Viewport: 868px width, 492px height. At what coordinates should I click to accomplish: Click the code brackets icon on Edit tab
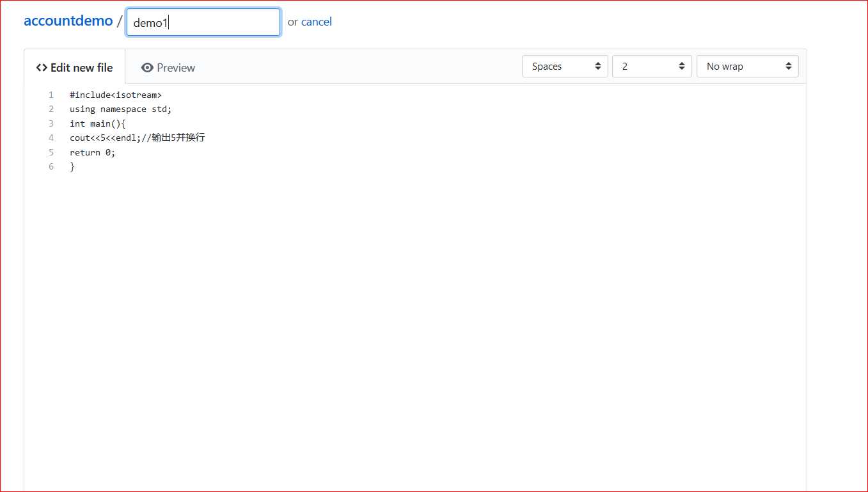point(42,67)
